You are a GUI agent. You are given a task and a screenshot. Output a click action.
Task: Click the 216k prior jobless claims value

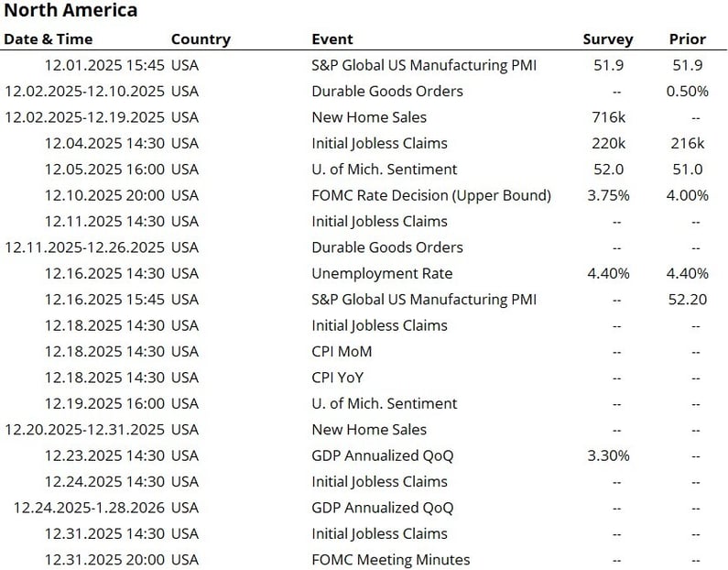(687, 143)
